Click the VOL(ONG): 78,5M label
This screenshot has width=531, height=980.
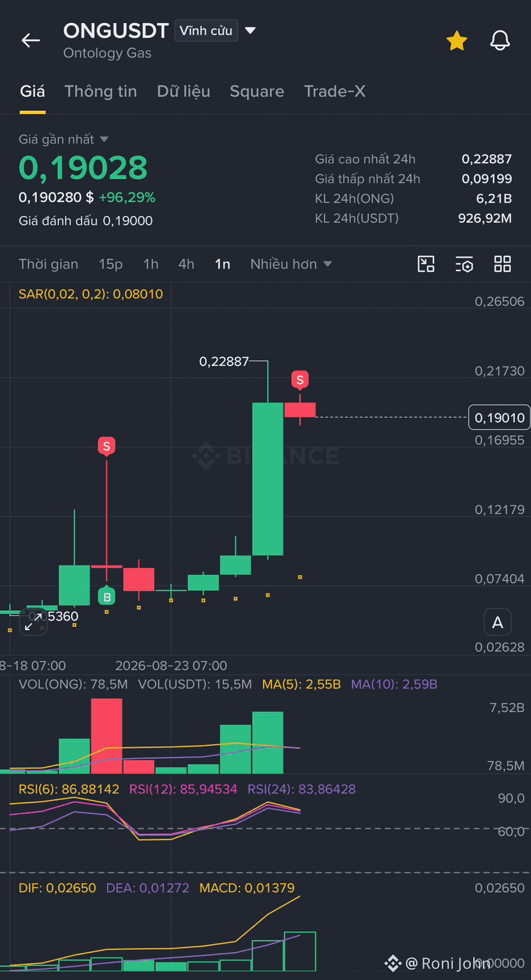[73, 685]
